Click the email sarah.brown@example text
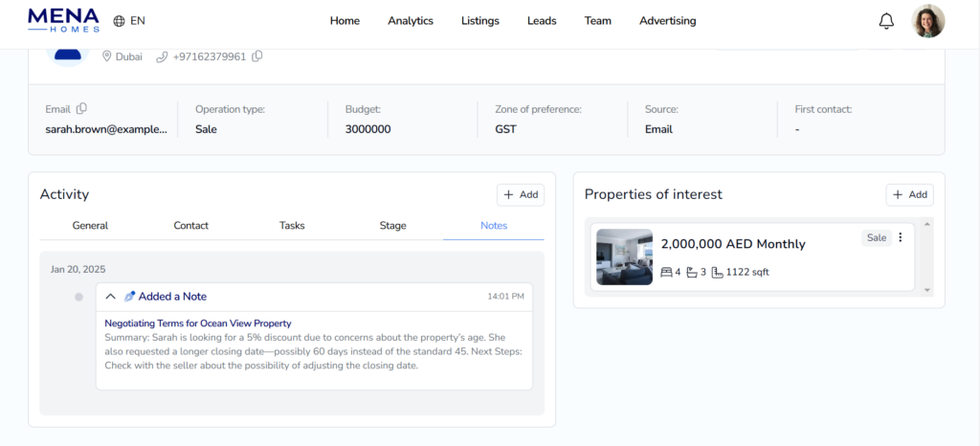Screen dimensions: 980x446 tap(106, 129)
